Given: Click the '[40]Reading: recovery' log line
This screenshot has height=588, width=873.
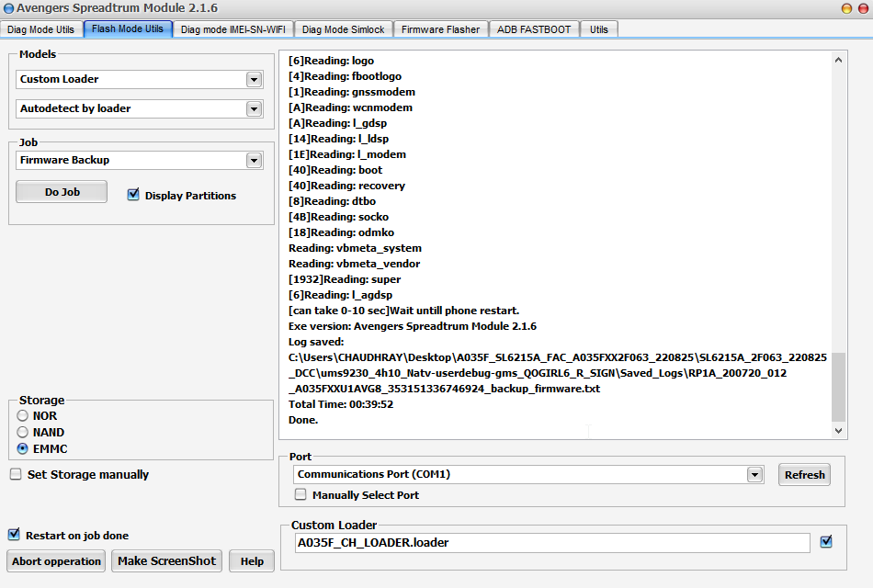Looking at the screenshot, I should [346, 186].
